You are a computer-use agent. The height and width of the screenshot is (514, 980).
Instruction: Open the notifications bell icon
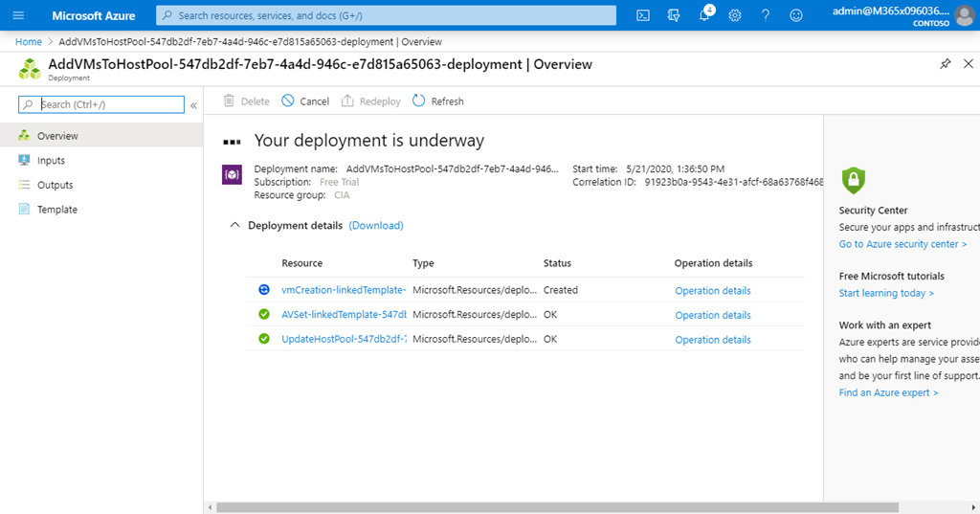pos(704,15)
